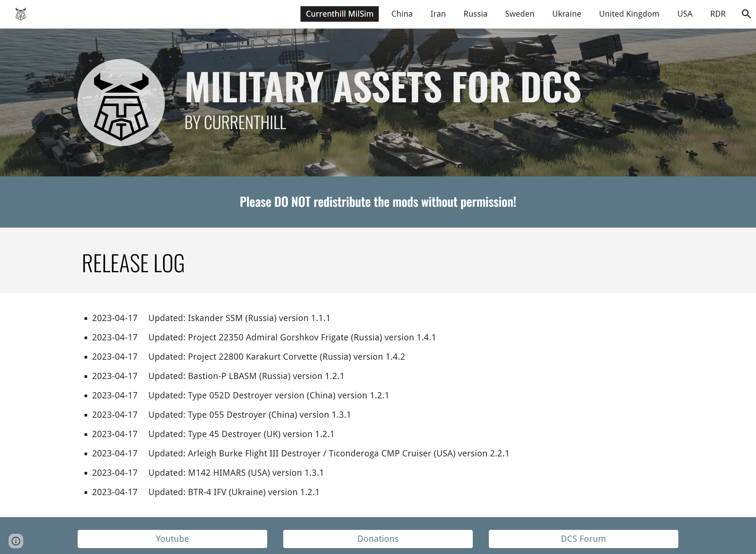
Task: Click the small Viking logo in header
Action: click(x=21, y=14)
